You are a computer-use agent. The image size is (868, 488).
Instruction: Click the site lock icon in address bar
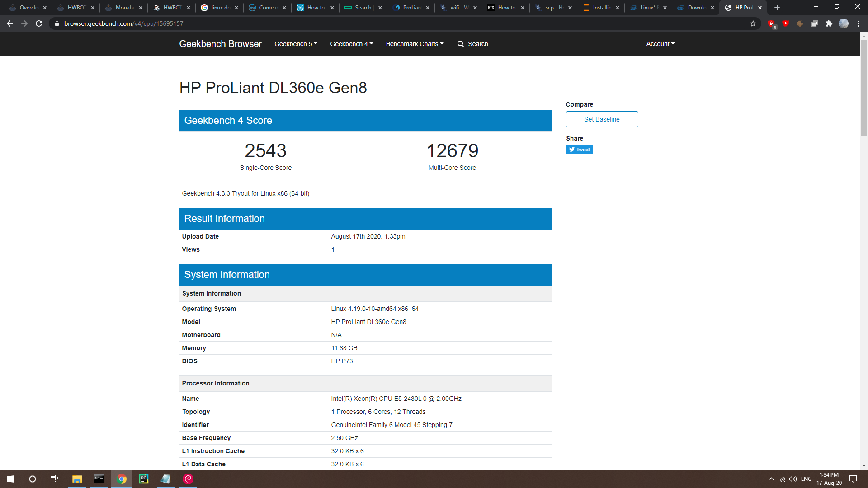[57, 23]
